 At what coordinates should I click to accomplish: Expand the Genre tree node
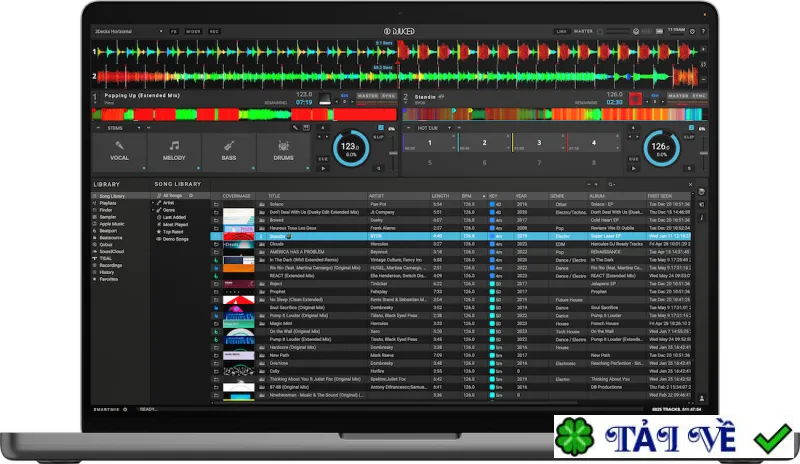[153, 210]
